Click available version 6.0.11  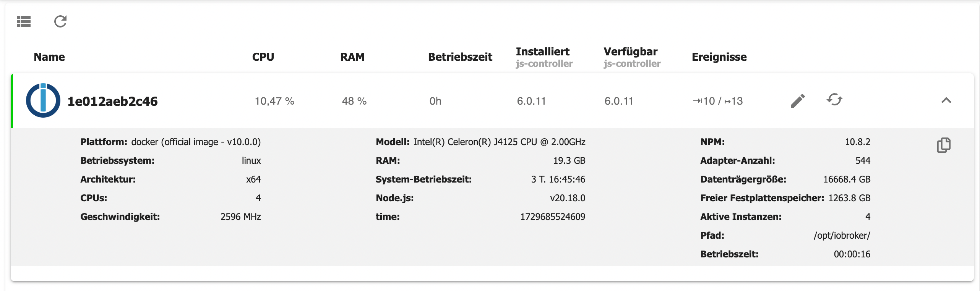coord(619,101)
